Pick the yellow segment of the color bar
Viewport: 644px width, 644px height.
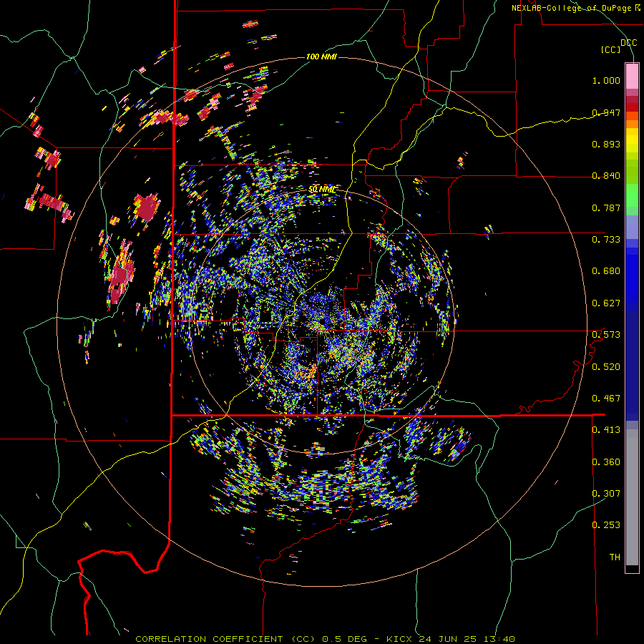coord(632,140)
